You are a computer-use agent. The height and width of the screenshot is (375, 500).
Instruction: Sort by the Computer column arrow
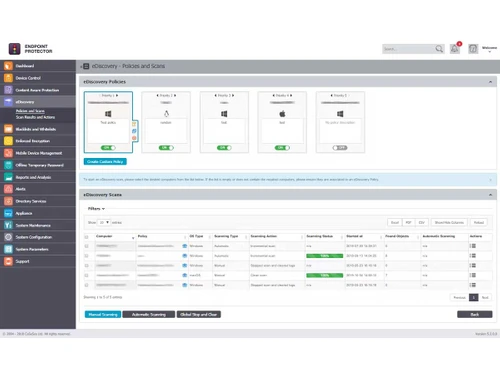click(133, 237)
